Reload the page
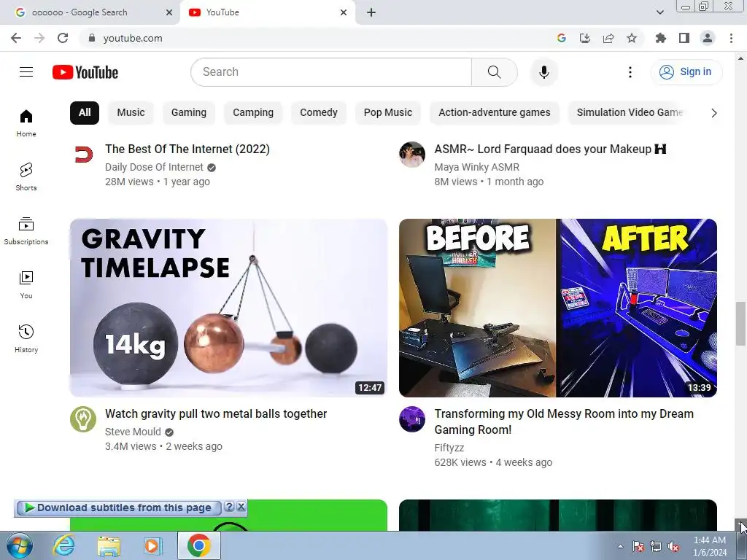The image size is (747, 560). coord(63,38)
